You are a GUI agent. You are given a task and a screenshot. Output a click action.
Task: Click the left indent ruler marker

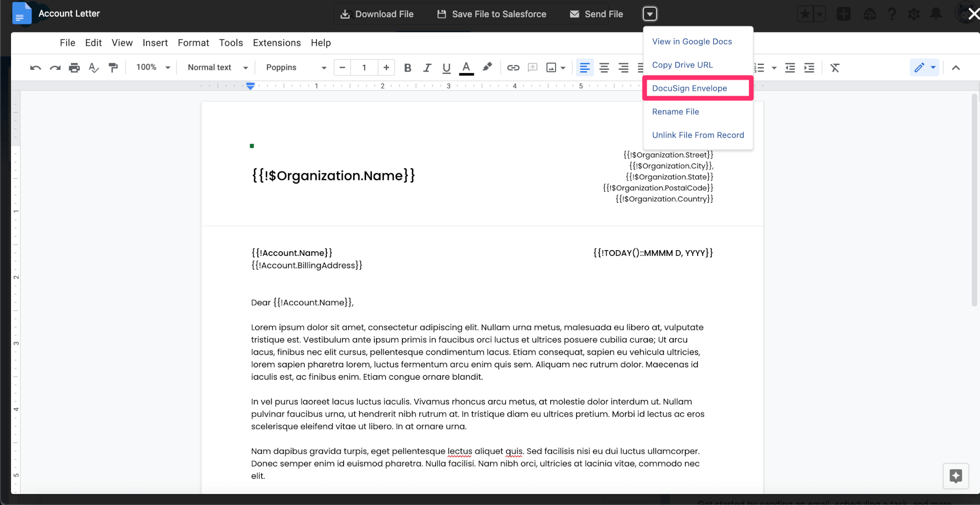click(250, 86)
